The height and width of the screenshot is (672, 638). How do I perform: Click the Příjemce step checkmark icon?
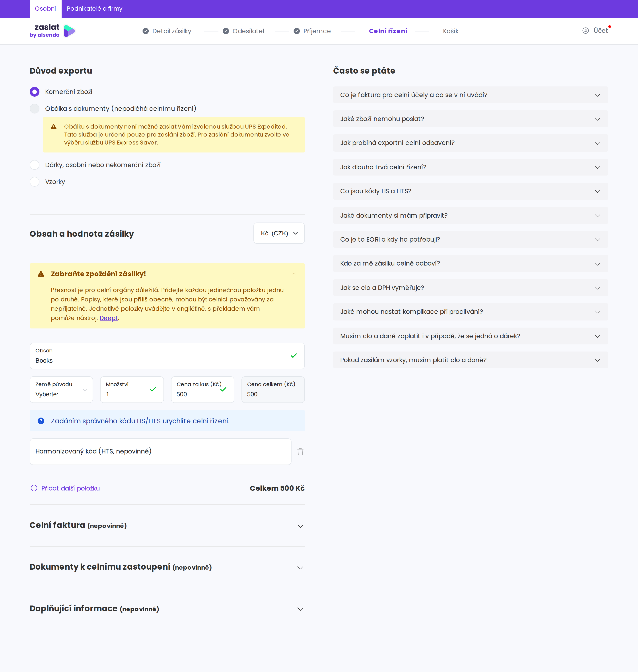pyautogui.click(x=297, y=31)
